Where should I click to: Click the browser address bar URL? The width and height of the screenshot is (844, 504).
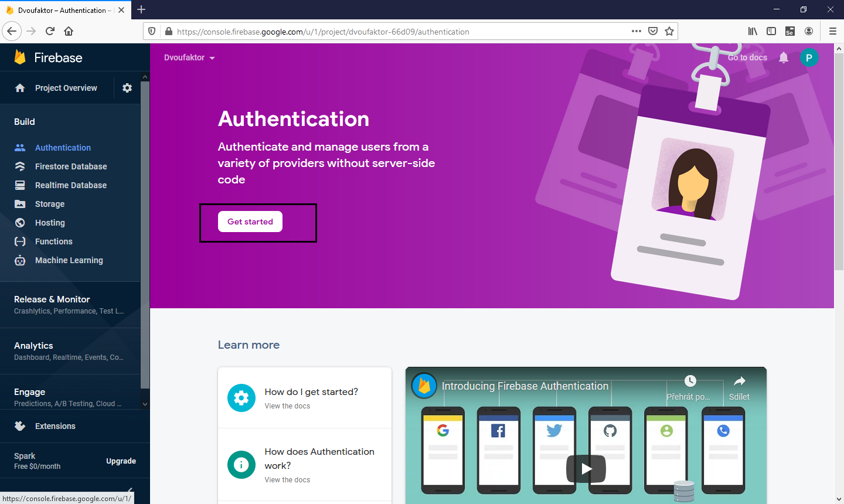tap(323, 32)
